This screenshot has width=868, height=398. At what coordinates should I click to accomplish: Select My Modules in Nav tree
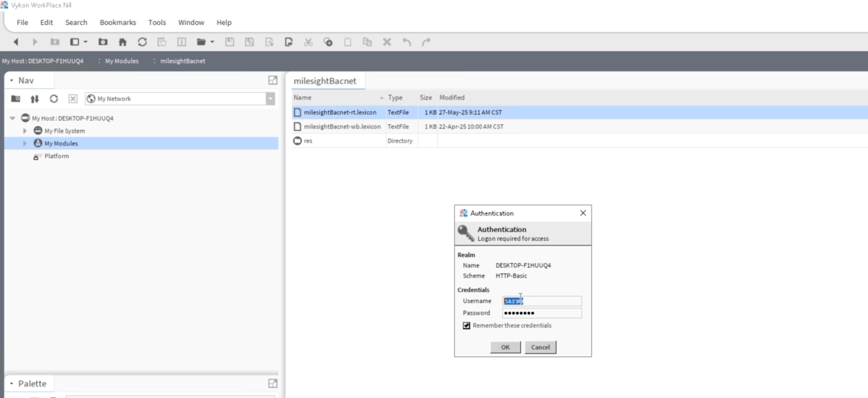coord(61,144)
